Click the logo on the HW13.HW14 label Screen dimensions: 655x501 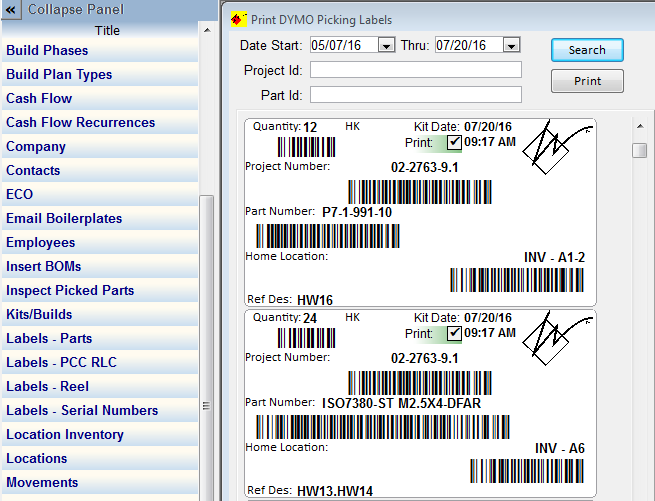557,338
